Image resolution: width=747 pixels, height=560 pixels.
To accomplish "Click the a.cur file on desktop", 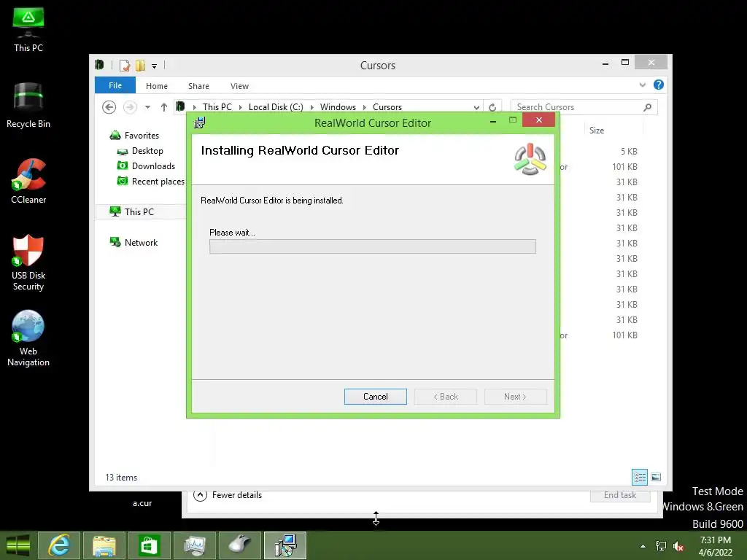I will pyautogui.click(x=142, y=503).
